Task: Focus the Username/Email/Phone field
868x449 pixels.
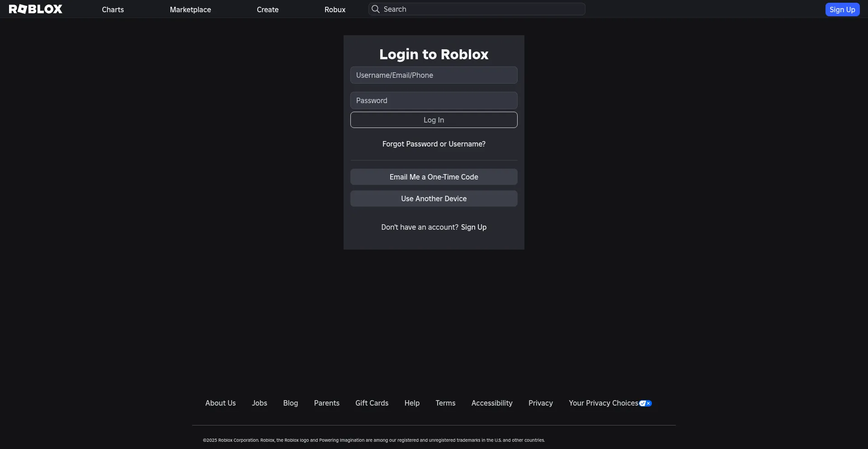Action: tap(434, 75)
